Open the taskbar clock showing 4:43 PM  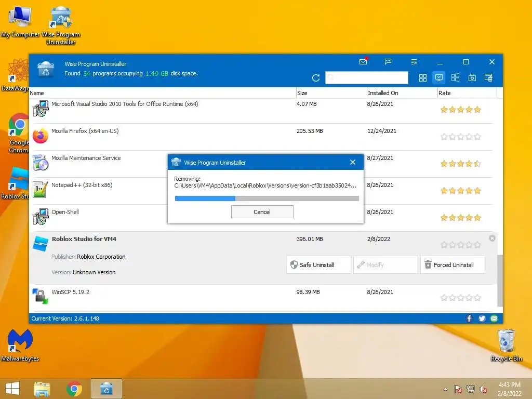pos(509,389)
